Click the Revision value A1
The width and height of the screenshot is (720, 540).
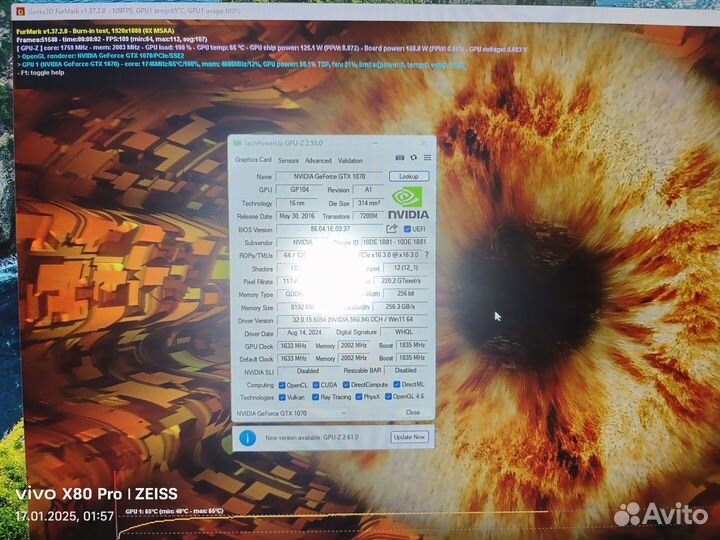368,190
